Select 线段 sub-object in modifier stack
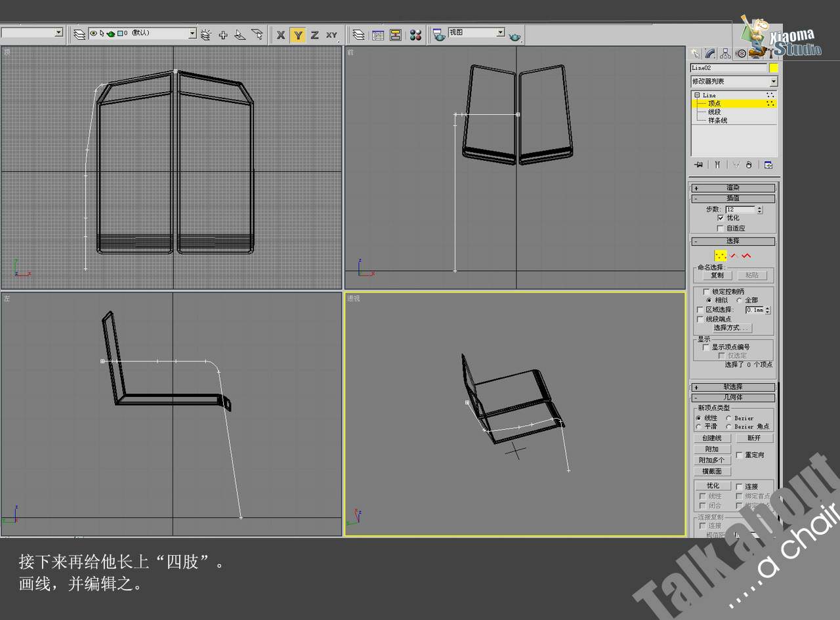This screenshot has width=840, height=620. coord(714,112)
